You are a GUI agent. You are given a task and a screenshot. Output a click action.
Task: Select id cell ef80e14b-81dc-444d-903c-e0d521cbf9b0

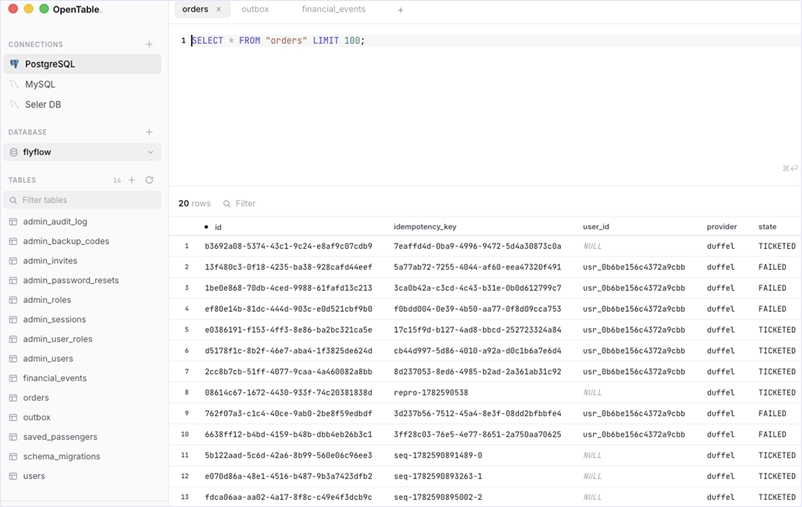click(x=288, y=309)
